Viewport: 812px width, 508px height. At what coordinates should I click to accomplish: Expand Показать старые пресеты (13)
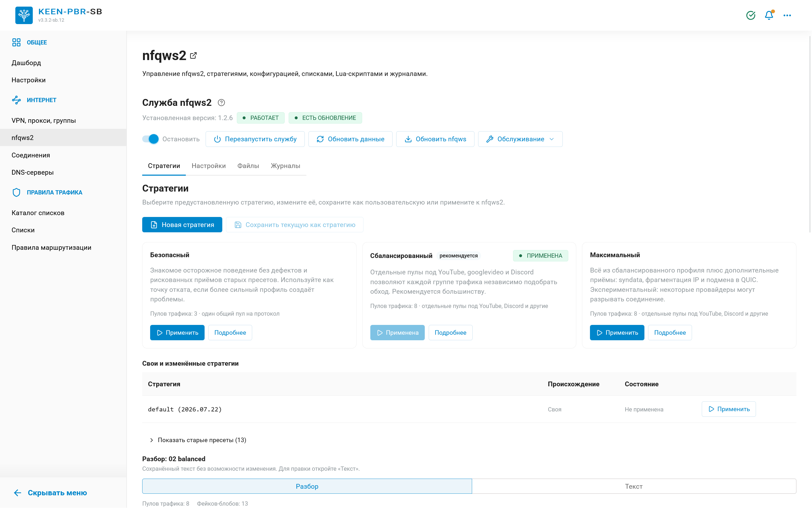198,440
